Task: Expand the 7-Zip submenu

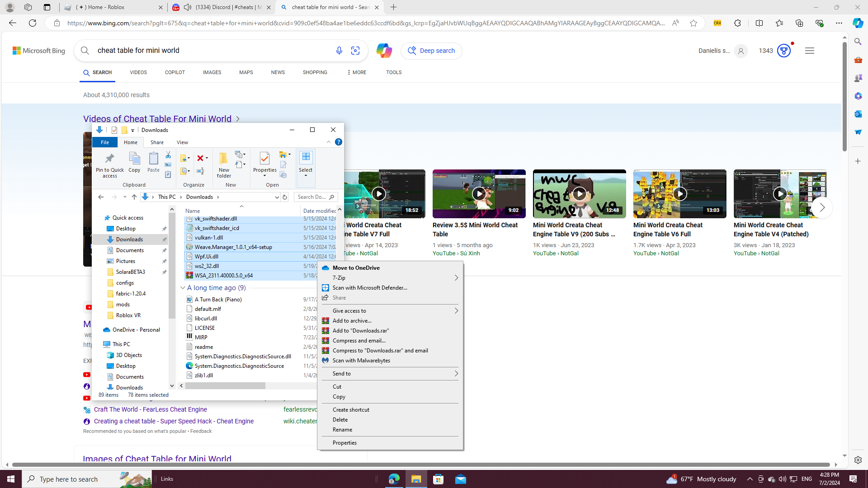Action: click(456, 278)
